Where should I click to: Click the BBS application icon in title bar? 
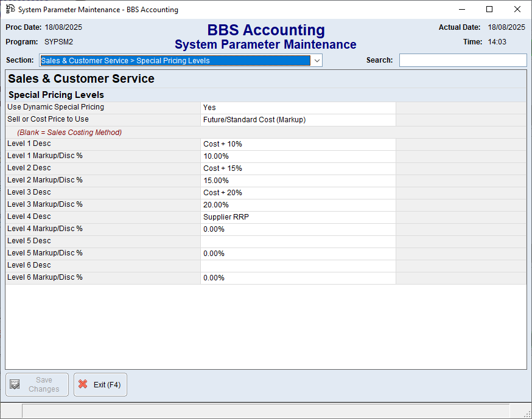click(10, 9)
